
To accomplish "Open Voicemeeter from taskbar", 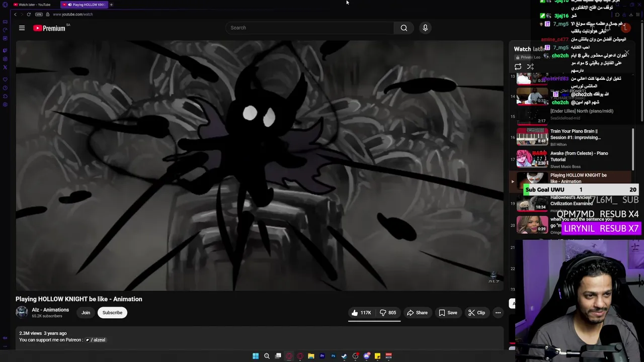I will pyautogui.click(x=388, y=356).
